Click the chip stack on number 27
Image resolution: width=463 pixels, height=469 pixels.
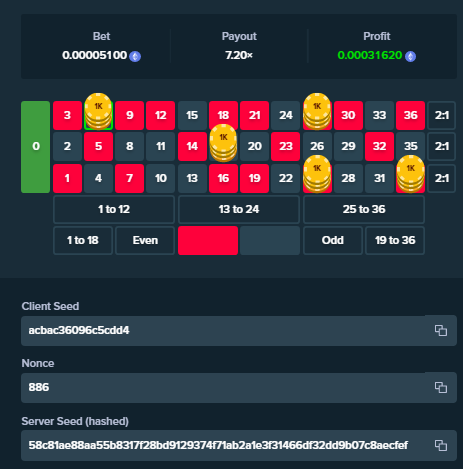(317, 111)
